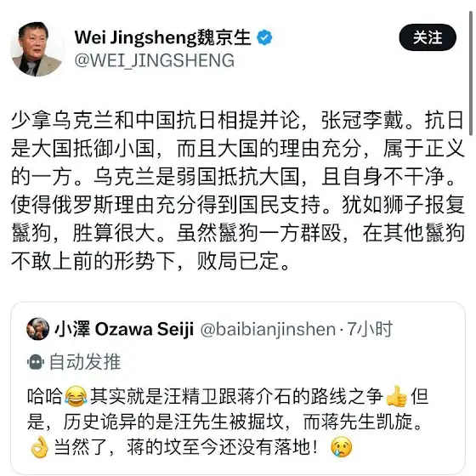The height and width of the screenshot is (476, 476).
Task: Open the 小澤 Ozawa Seiji name in quoted tweet
Action: 124,329
